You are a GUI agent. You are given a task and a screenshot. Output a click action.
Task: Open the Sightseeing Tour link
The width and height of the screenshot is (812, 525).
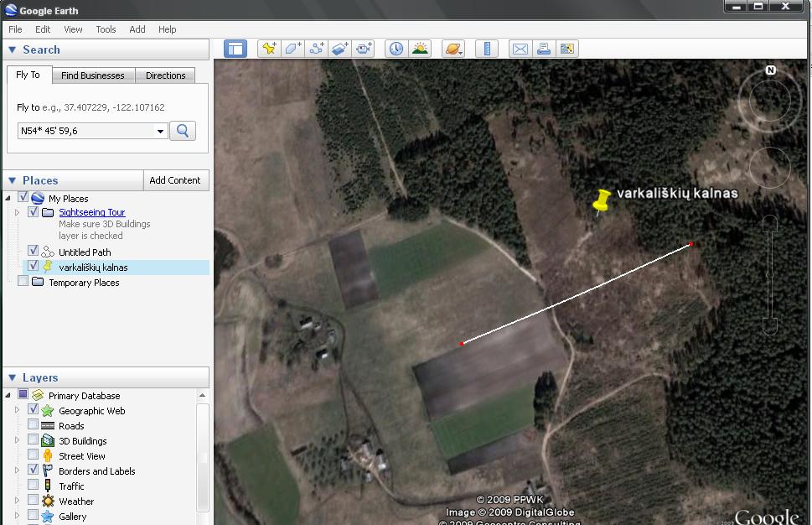click(91, 213)
